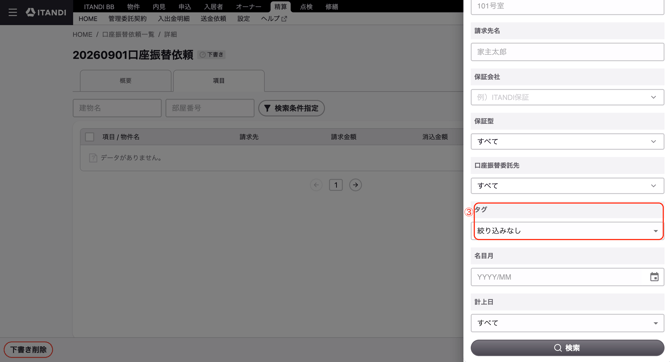This screenshot has height=362, width=670.
Task: Open 管理委託契約 menu item
Action: tap(127, 19)
